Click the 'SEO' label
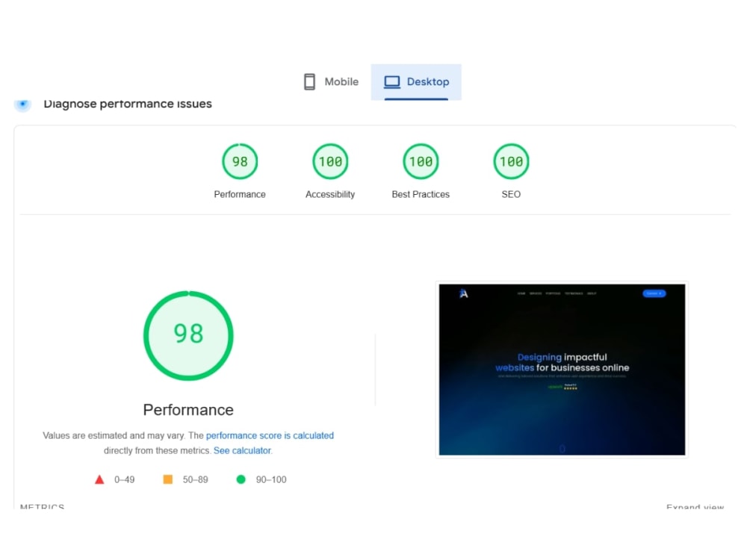Viewport: 747px width, 560px height. pyautogui.click(x=511, y=194)
